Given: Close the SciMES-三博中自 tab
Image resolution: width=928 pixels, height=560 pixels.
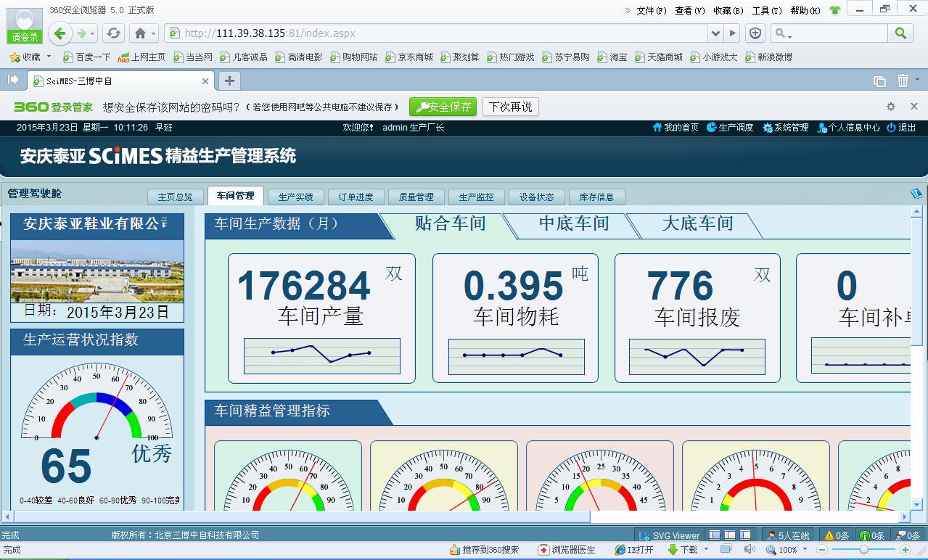Looking at the screenshot, I should 205,81.
